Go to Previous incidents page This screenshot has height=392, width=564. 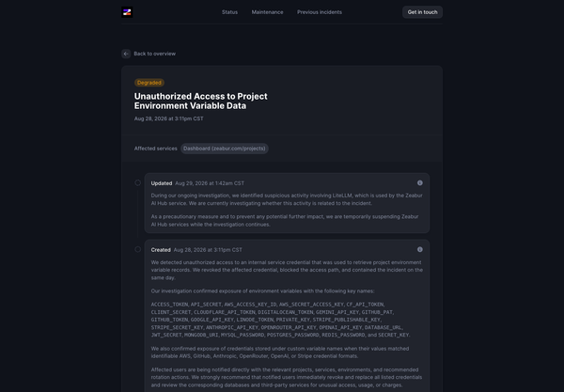(320, 12)
